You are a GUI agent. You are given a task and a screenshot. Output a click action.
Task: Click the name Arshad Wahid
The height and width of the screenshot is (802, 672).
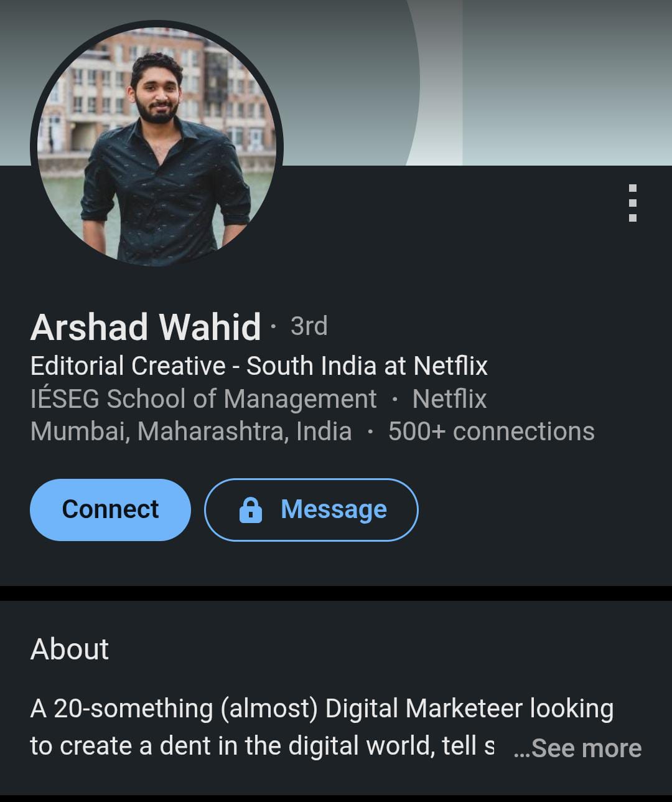click(x=146, y=327)
